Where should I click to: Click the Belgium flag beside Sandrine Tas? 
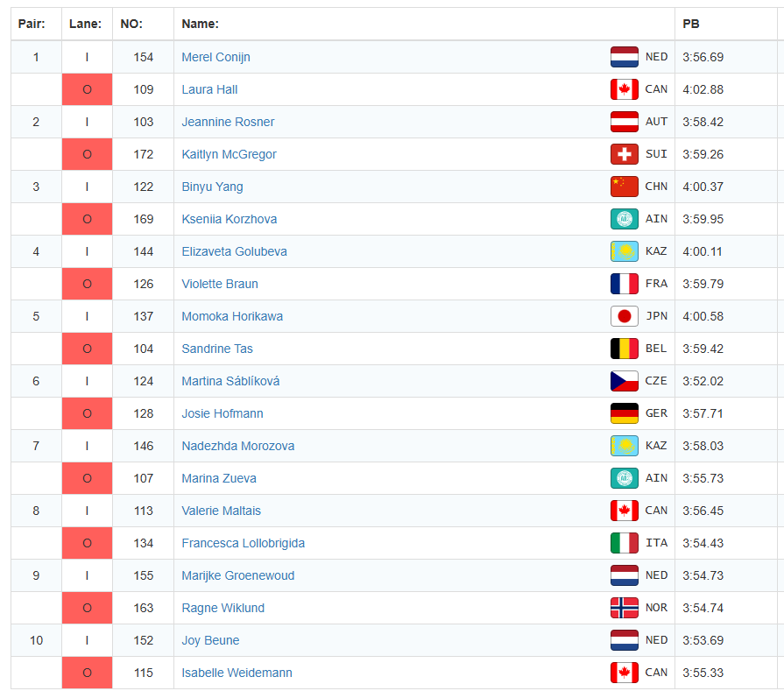[x=624, y=349]
